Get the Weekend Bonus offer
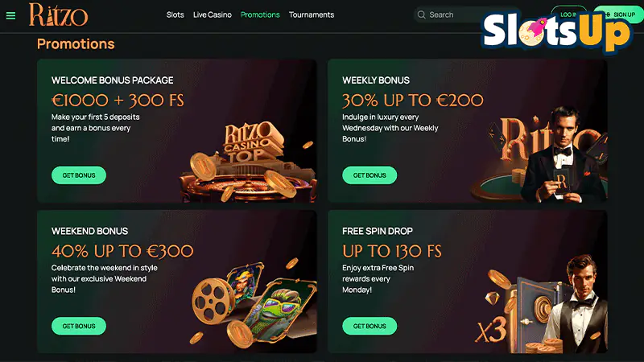The width and height of the screenshot is (644, 362). (x=79, y=326)
